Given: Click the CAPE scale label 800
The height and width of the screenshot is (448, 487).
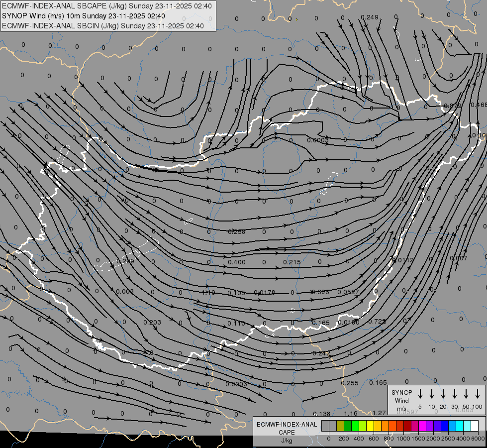Looking at the screenshot, I should click(x=389, y=439).
